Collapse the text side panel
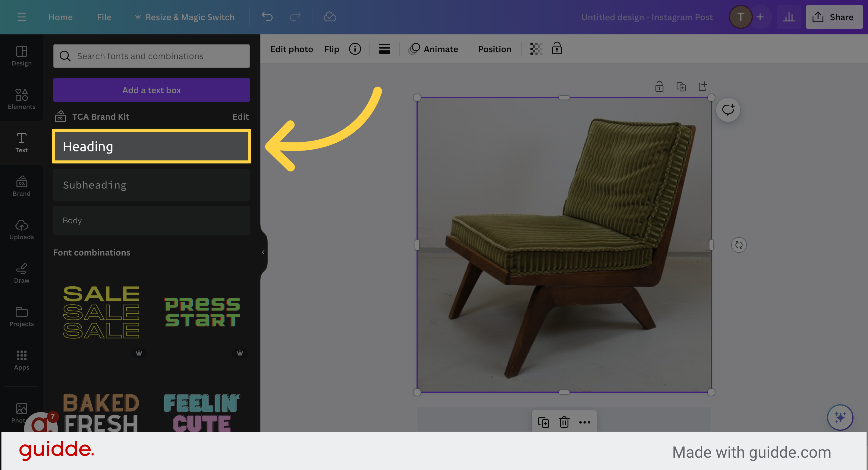868x470 pixels. tap(263, 252)
